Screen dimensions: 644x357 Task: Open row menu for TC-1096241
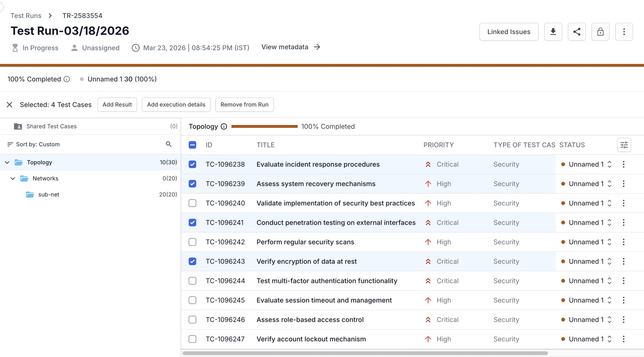pyautogui.click(x=623, y=223)
